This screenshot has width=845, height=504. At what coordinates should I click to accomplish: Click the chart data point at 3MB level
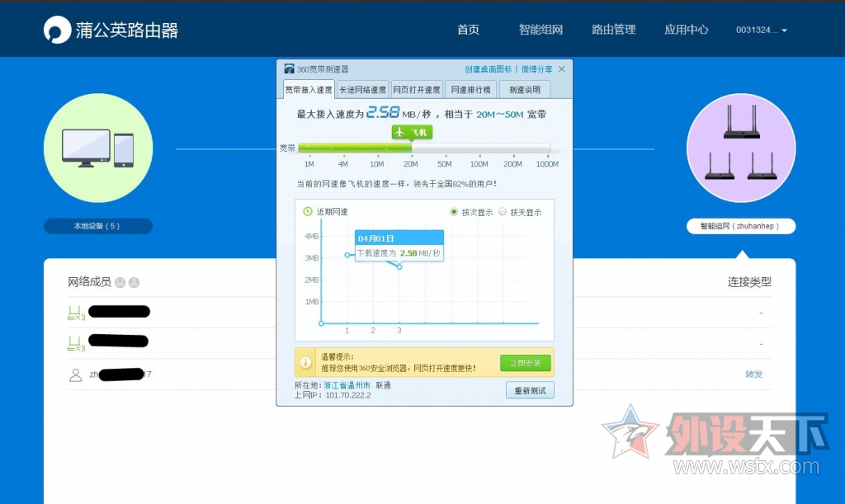(x=347, y=255)
